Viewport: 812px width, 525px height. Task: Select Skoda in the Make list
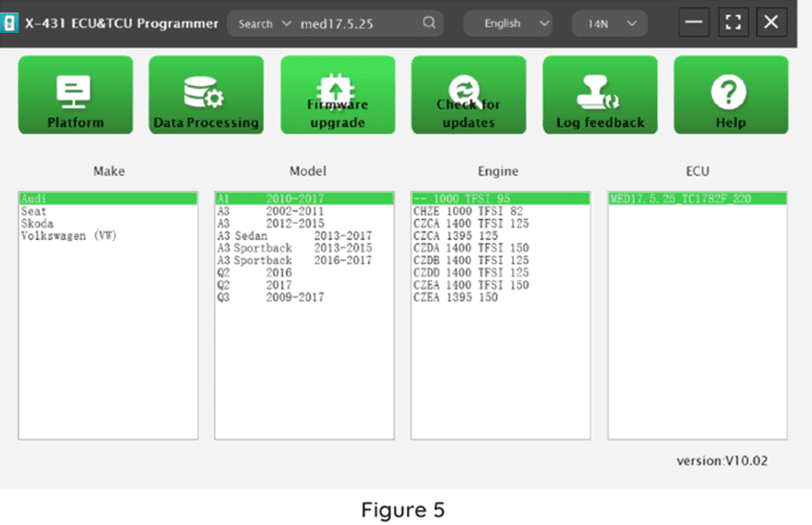[x=108, y=223]
